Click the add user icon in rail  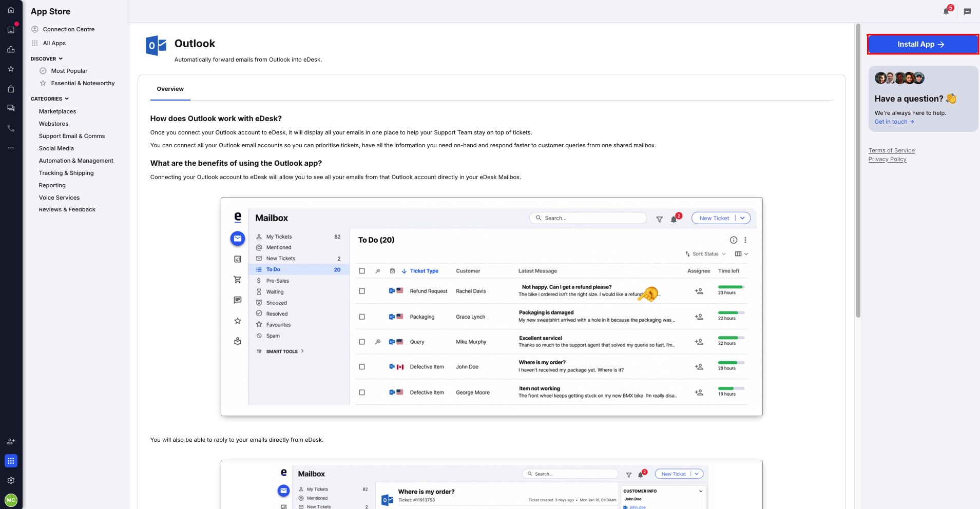[x=11, y=441]
